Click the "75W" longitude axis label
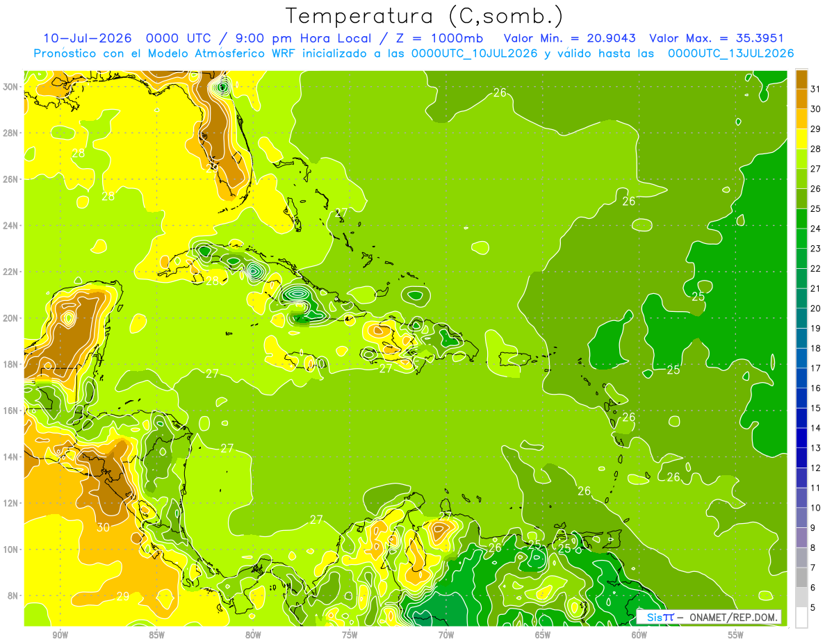 pos(350,635)
